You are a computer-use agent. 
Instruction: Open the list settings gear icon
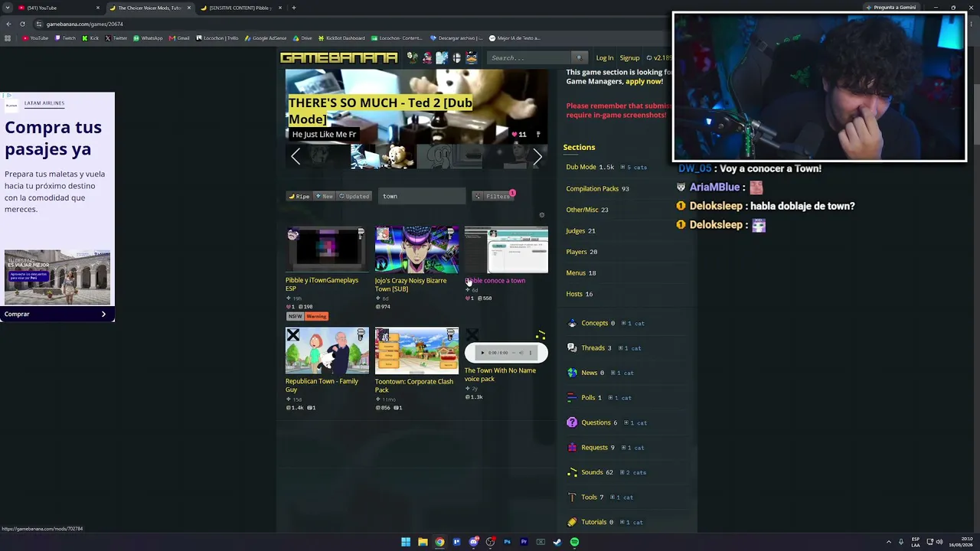coord(542,215)
